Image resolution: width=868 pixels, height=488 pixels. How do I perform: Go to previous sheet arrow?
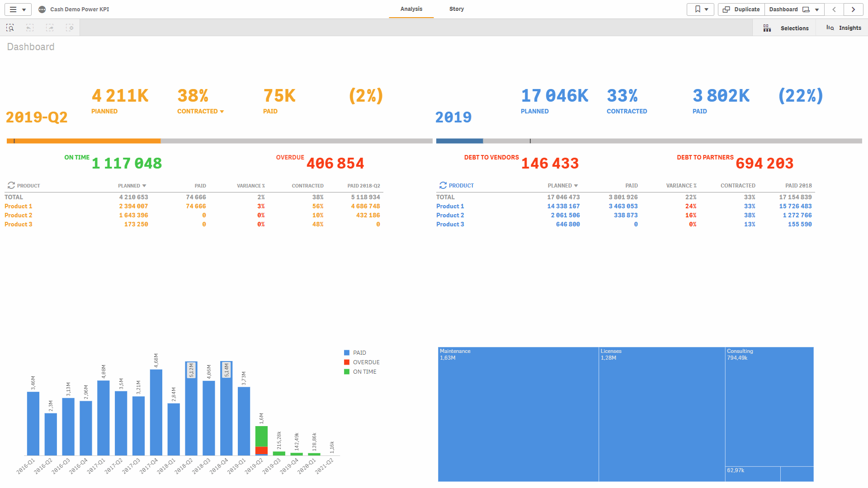coord(834,9)
